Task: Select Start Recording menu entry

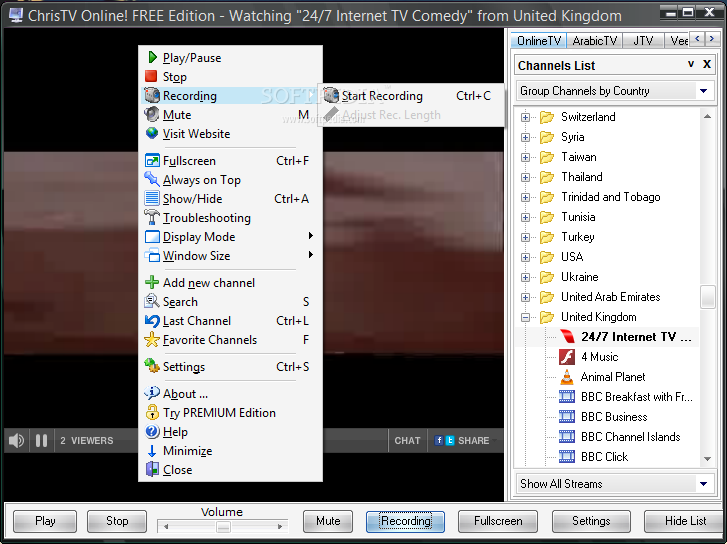Action: coord(410,96)
